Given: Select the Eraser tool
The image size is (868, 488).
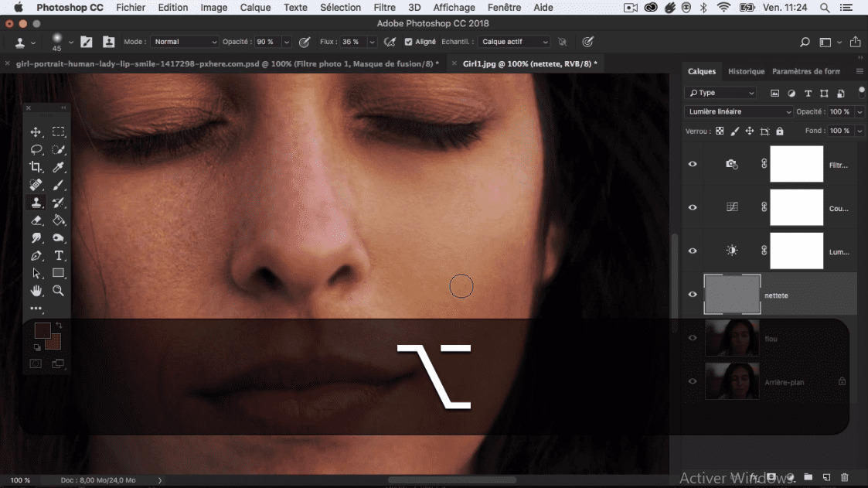Looking at the screenshot, I should (36, 220).
